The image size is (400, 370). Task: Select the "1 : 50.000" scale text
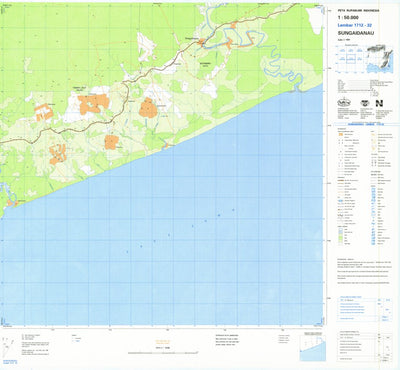click(348, 18)
